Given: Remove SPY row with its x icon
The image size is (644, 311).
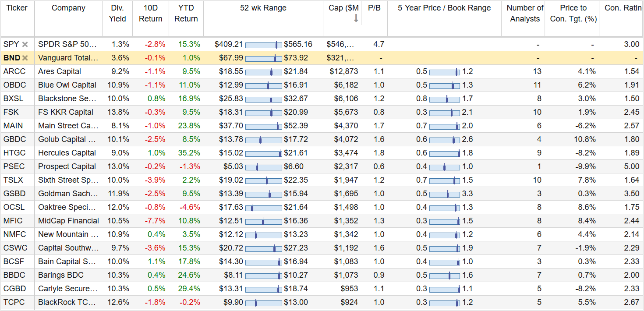Looking at the screenshot, I should (x=25, y=44).
